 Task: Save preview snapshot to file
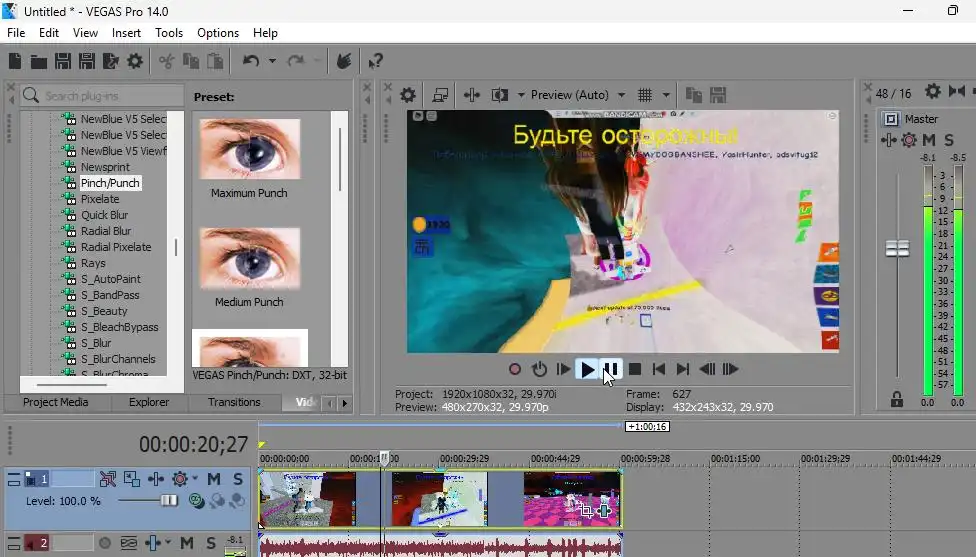[718, 95]
